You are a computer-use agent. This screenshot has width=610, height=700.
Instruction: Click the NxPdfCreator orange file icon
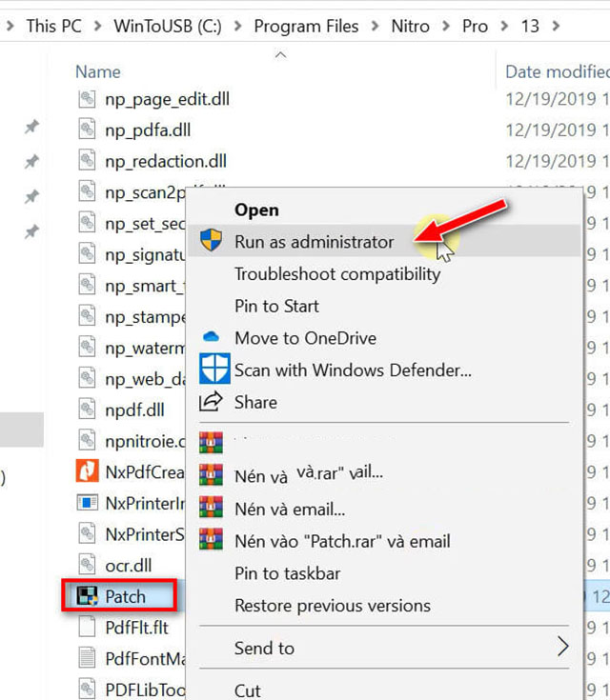[x=88, y=471]
